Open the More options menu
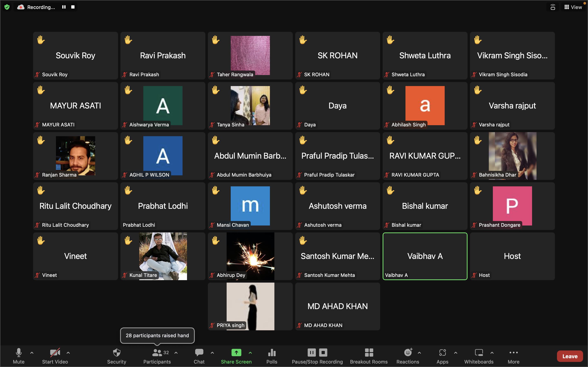 click(513, 356)
